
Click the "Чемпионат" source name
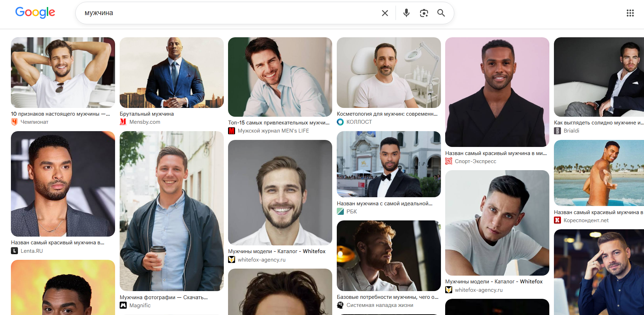[34, 122]
